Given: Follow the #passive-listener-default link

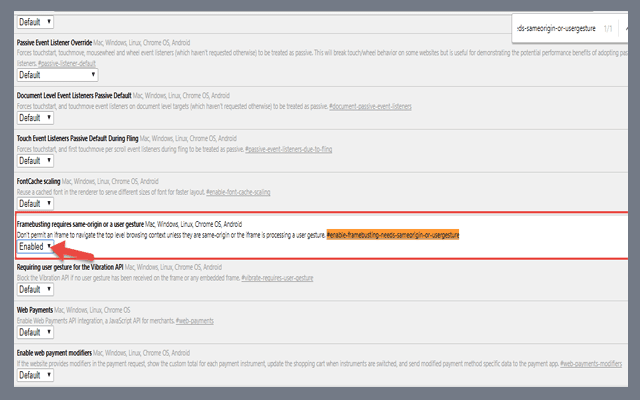Looking at the screenshot, I should pyautogui.click(x=67, y=63).
